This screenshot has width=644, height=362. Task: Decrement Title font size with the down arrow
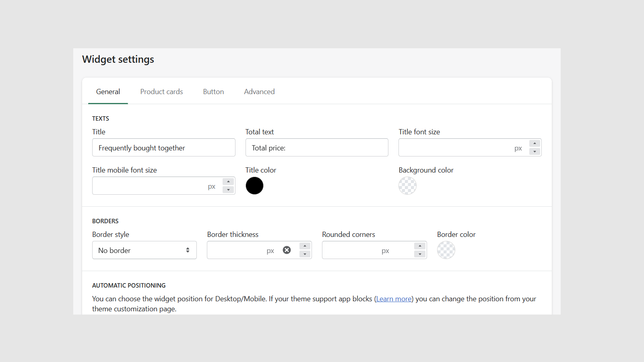click(535, 152)
